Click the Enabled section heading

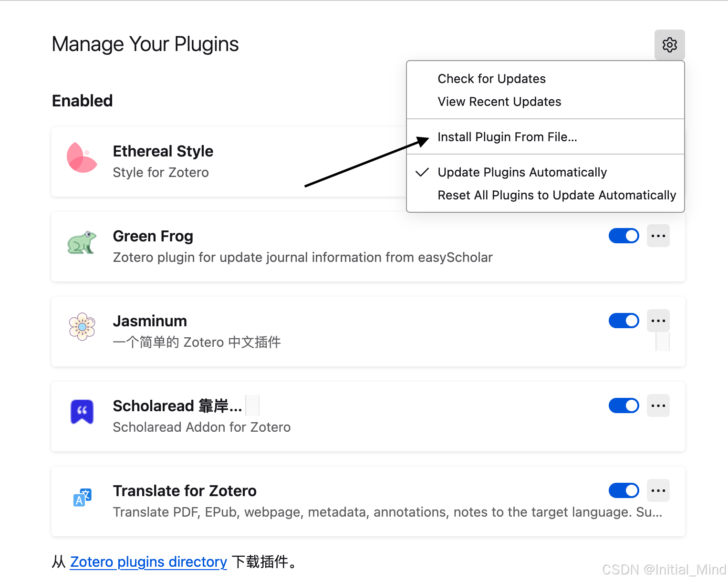pyautogui.click(x=83, y=101)
